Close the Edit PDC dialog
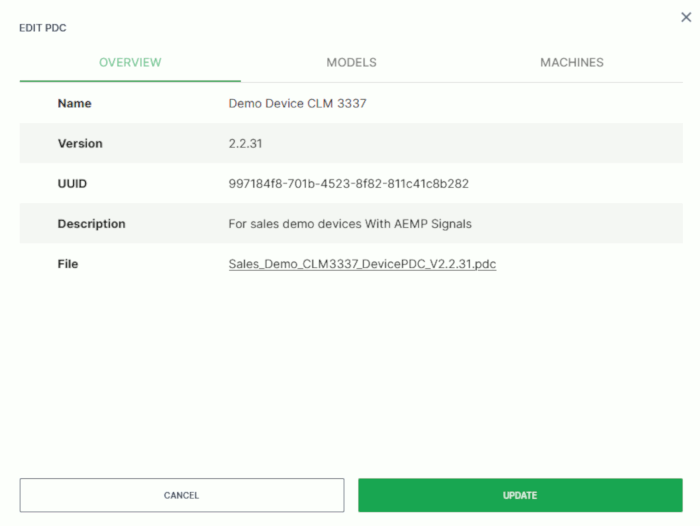Image resolution: width=700 pixels, height=526 pixels. tap(683, 17)
